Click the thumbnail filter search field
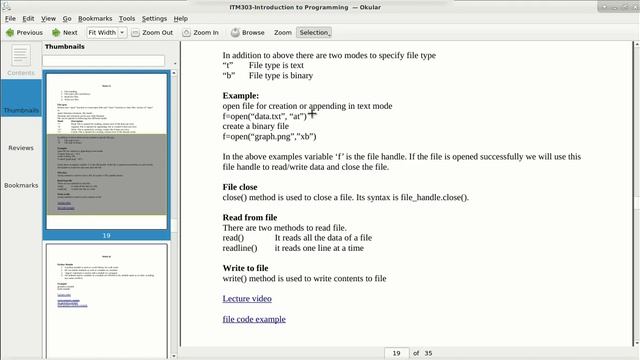Screen dimensions: 640x360 [x=103, y=61]
